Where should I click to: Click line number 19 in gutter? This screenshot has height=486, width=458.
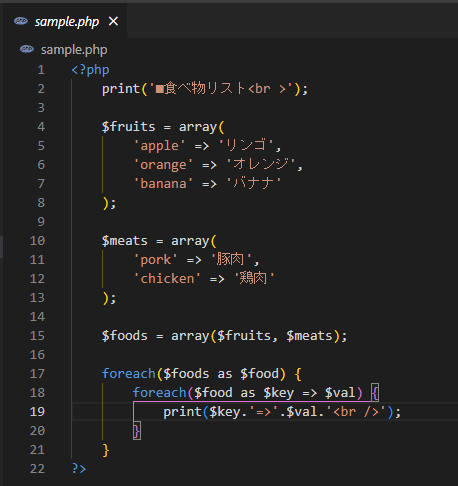(x=37, y=412)
